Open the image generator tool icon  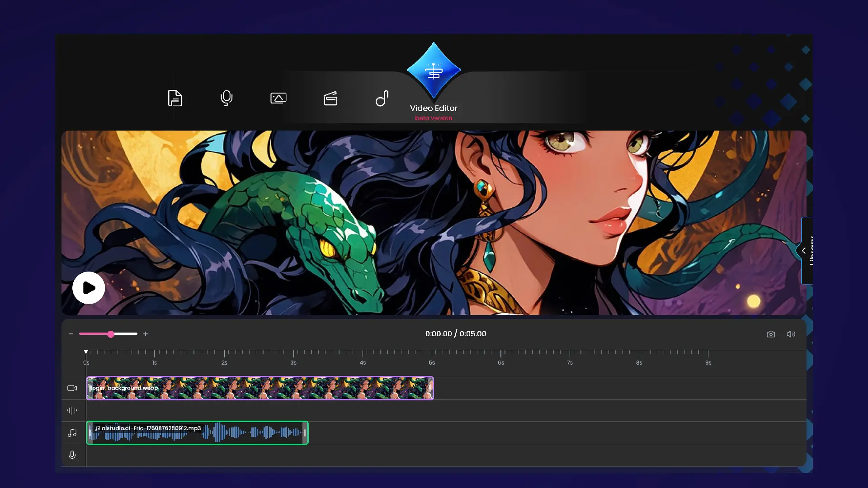pyautogui.click(x=278, y=98)
